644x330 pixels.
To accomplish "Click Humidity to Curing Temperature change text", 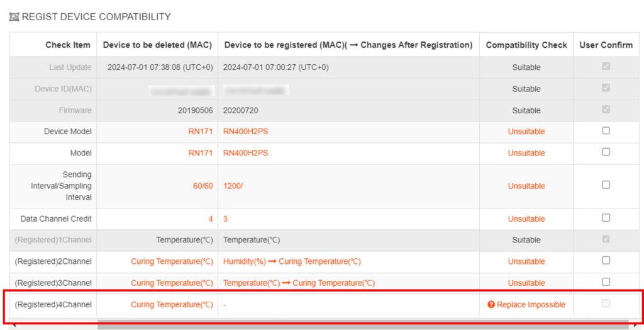I will (x=292, y=262).
